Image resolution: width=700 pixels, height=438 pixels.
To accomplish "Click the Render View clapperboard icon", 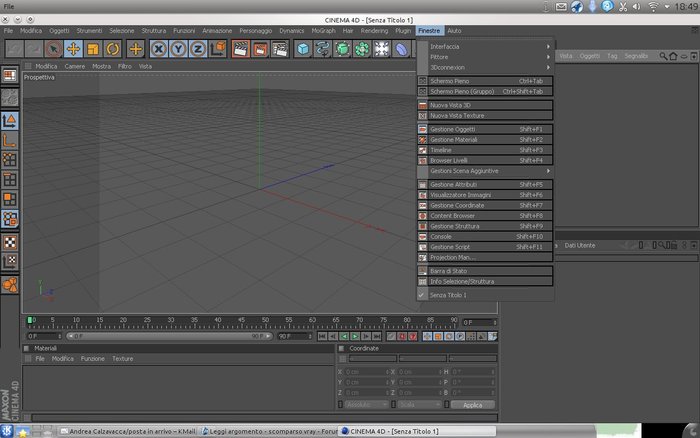I will point(240,49).
